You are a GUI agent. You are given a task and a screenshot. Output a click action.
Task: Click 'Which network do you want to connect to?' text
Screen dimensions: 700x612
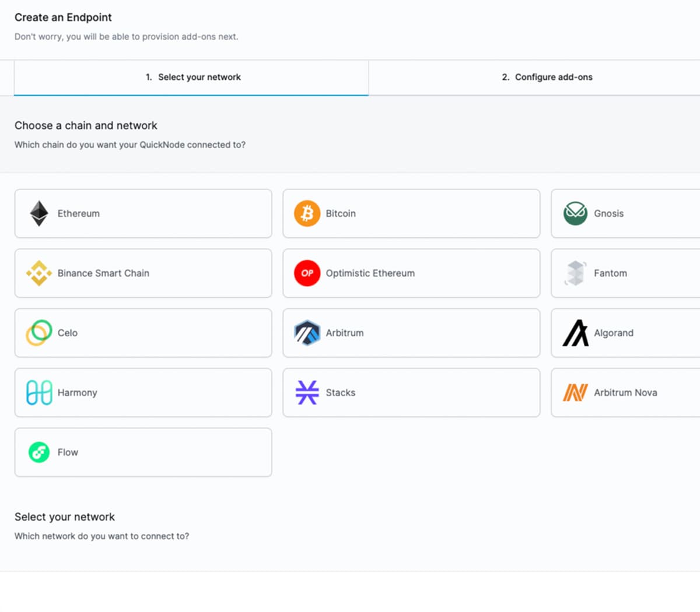click(101, 536)
